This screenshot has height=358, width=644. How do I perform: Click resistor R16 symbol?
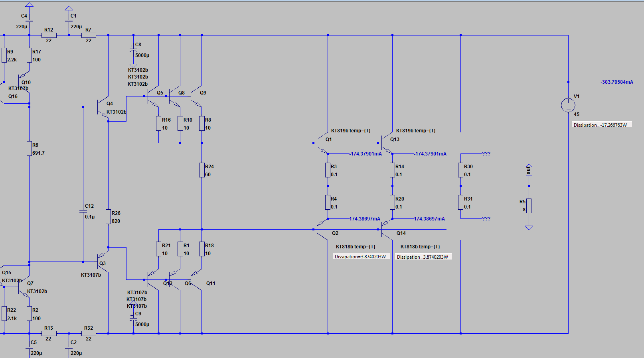158,123
